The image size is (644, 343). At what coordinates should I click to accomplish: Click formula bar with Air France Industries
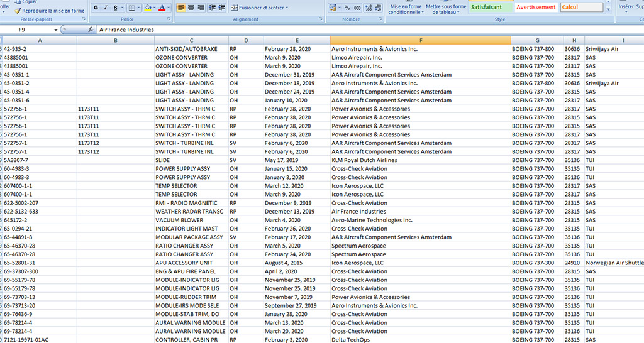tap(370, 30)
